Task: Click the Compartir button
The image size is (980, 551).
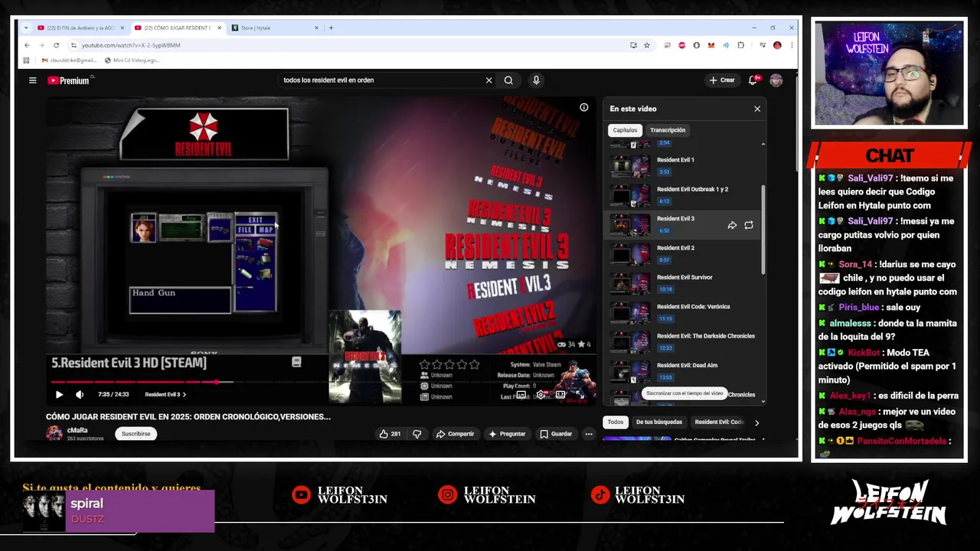Action: tap(456, 434)
